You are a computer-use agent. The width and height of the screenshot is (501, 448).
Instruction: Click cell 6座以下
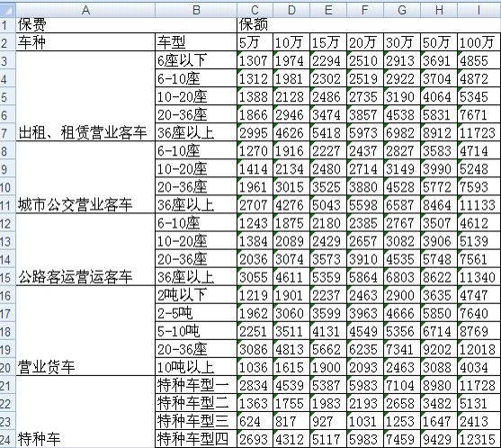pyautogui.click(x=196, y=60)
